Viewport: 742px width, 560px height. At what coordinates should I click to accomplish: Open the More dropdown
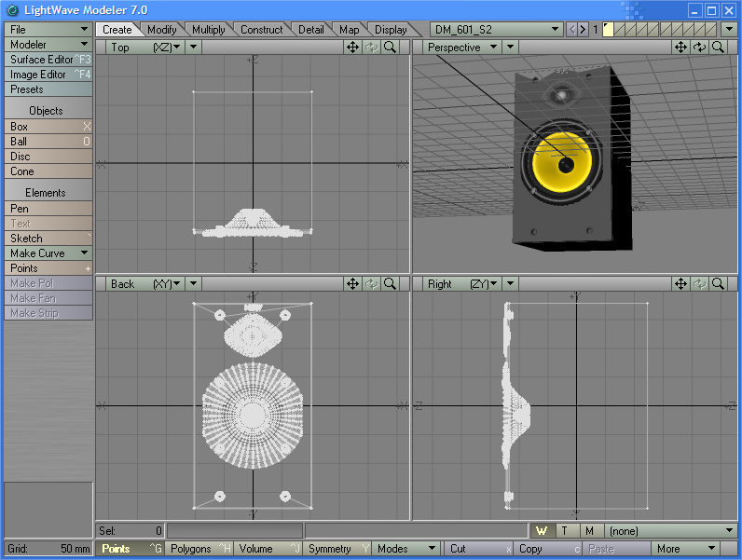pyautogui.click(x=685, y=549)
